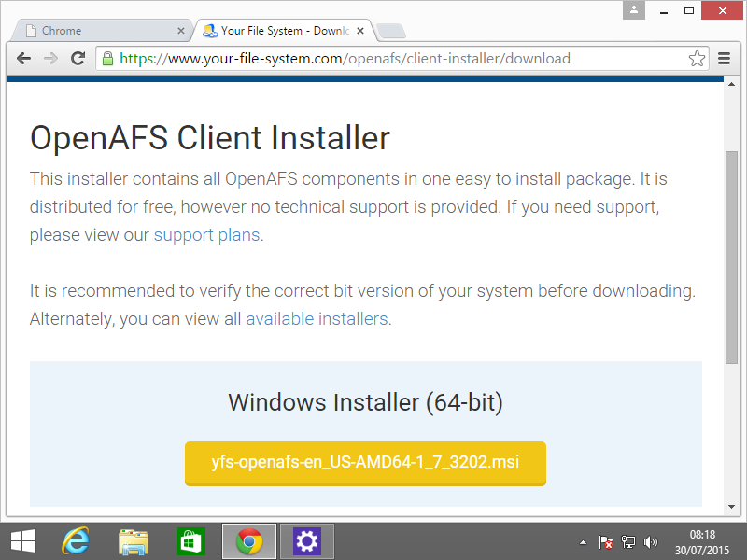Click the Windows Installer (64-bit) heading

pos(365,402)
